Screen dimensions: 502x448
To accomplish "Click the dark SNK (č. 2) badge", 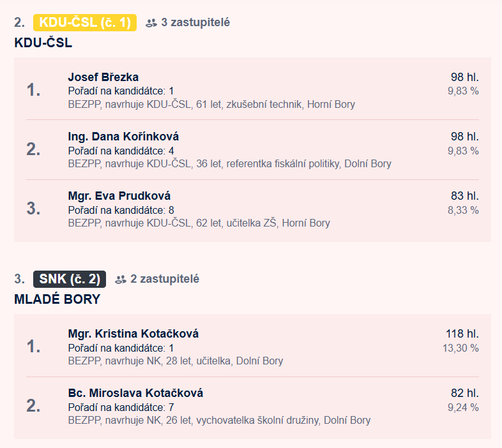I will 70,280.
